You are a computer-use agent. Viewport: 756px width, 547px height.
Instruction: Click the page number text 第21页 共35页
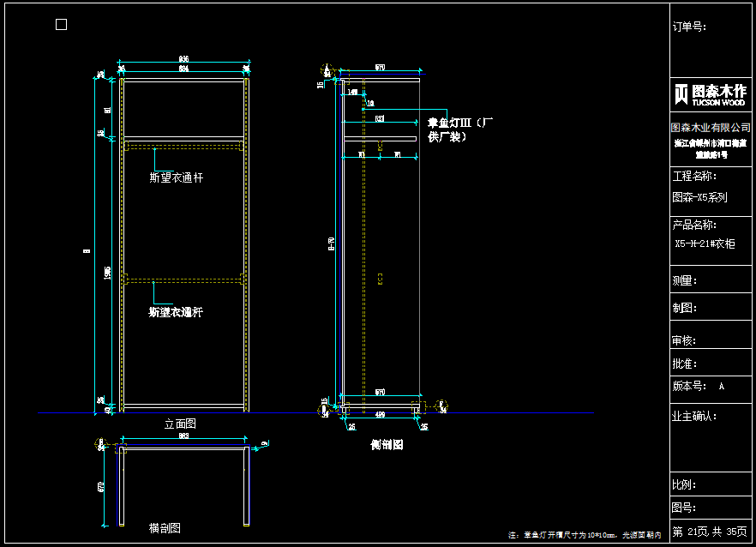710,532
